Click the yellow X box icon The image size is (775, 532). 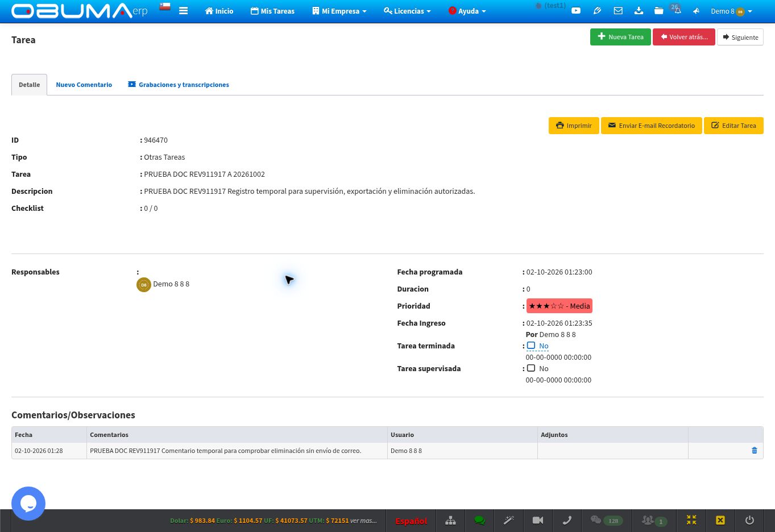(x=720, y=520)
